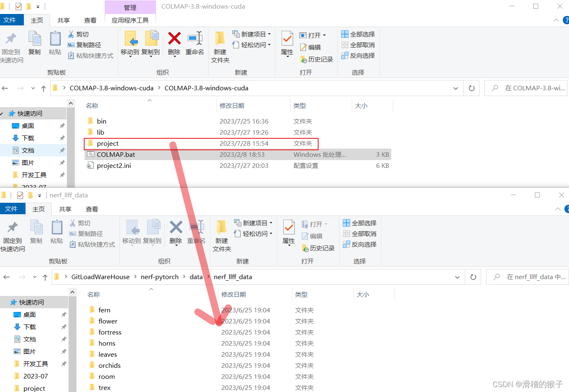Open the 打开 (Open) dropdown in lower window

tap(326, 224)
